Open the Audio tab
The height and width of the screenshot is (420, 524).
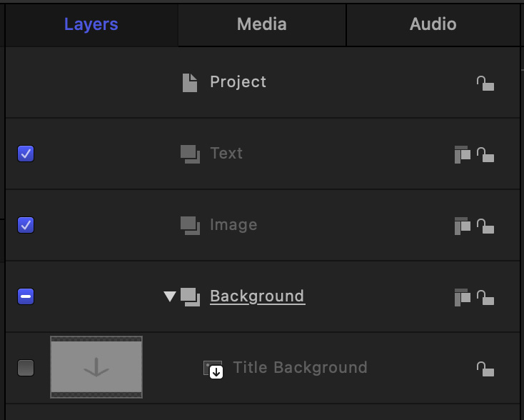pyautogui.click(x=433, y=24)
